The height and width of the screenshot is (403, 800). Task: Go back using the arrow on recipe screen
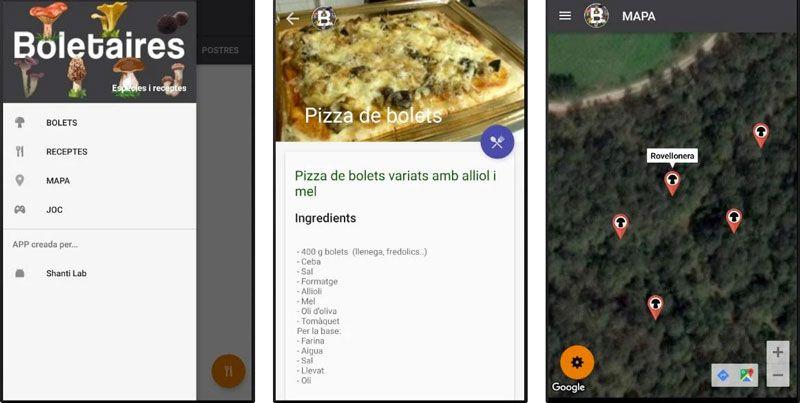292,18
